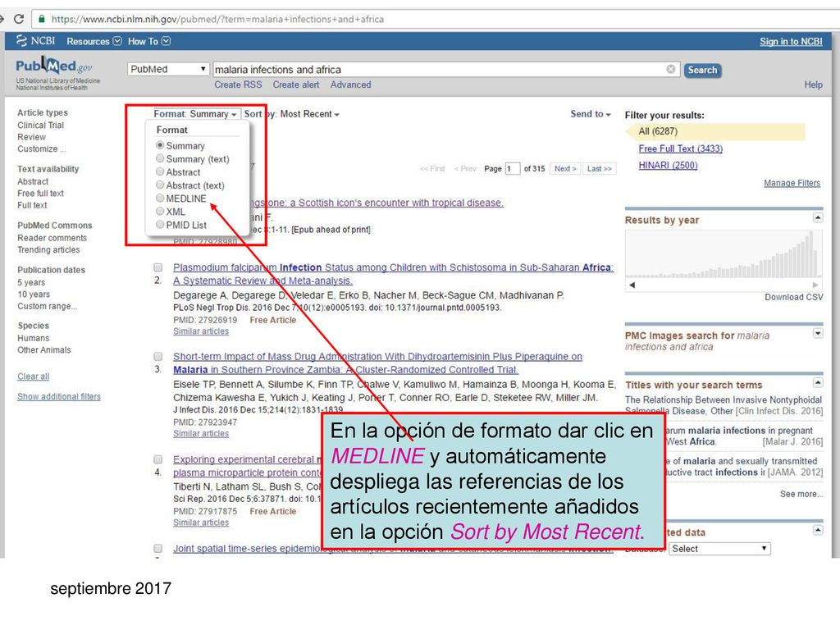This screenshot has width=840, height=630.
Task: Open the Database Select dropdown
Action: point(719,549)
